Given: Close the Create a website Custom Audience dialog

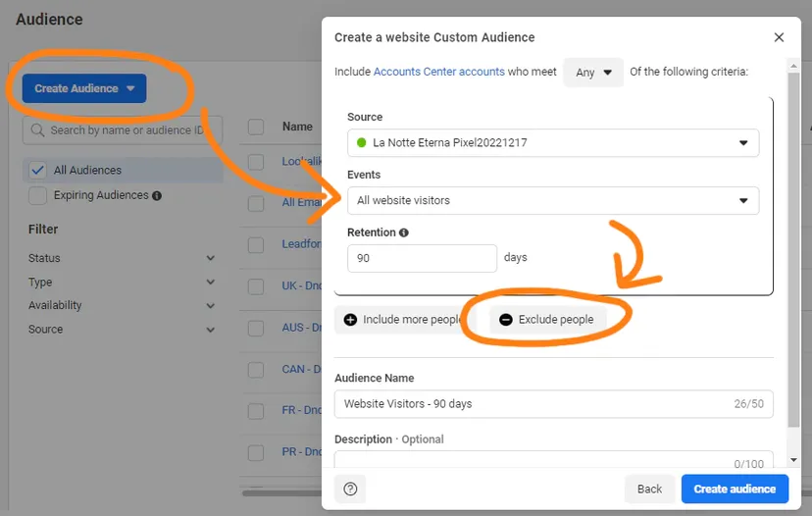Looking at the screenshot, I should [x=779, y=37].
